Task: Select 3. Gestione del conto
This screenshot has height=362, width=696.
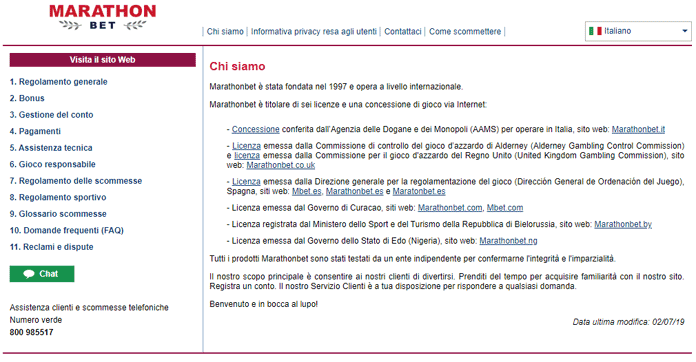Action: 51,114
